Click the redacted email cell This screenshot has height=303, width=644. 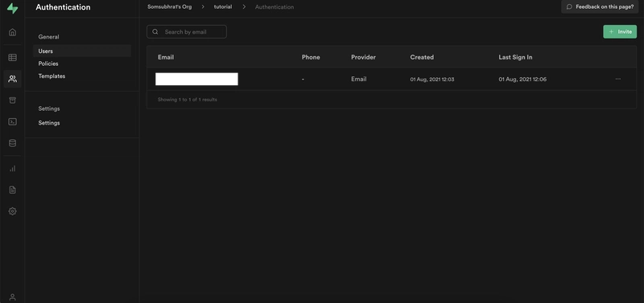[196, 79]
